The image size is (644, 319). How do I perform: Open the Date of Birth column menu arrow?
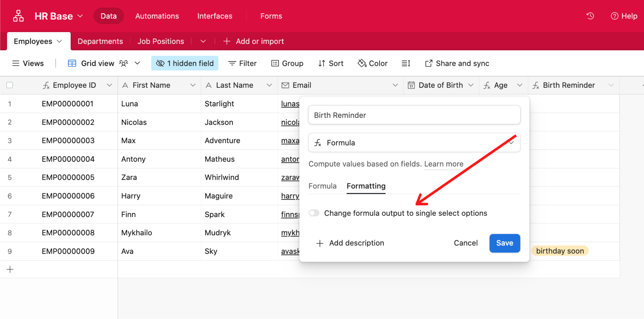click(471, 85)
